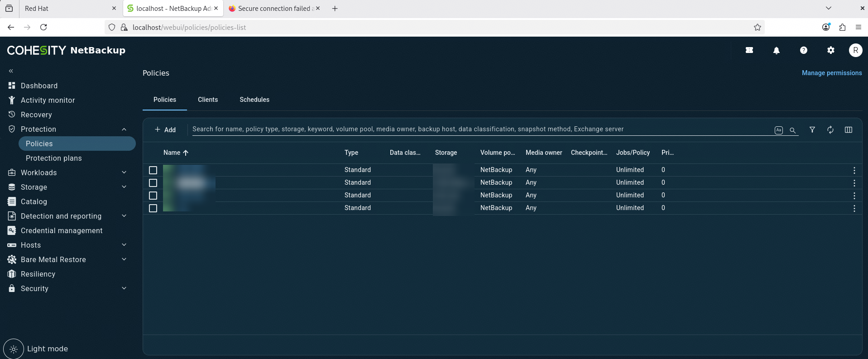Open Resiliency in sidebar
The height and width of the screenshot is (359, 868).
coord(38,274)
